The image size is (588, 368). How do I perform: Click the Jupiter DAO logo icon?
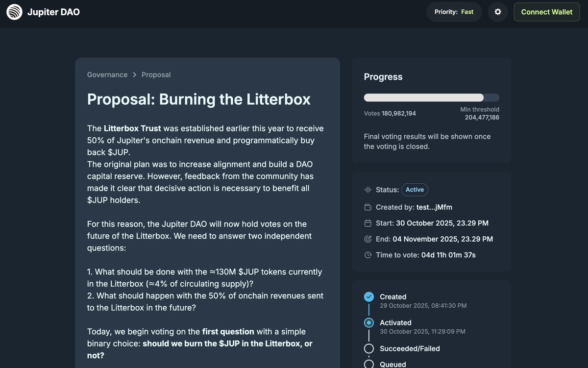tap(15, 12)
